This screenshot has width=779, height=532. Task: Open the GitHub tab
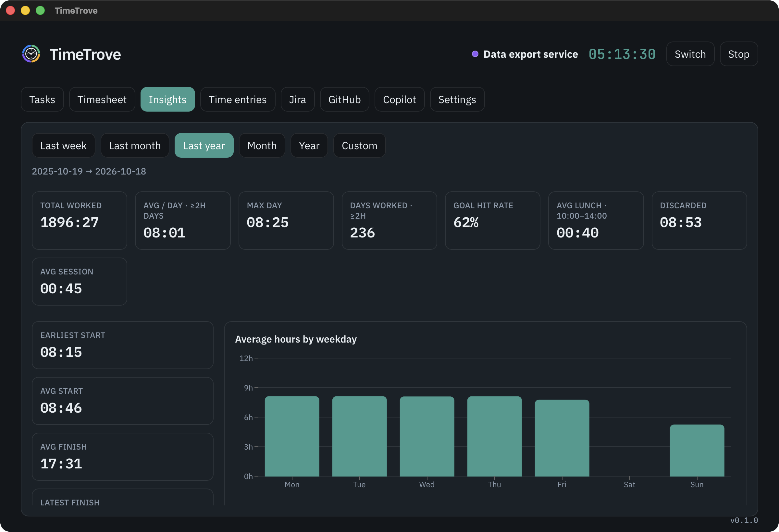[x=345, y=100]
